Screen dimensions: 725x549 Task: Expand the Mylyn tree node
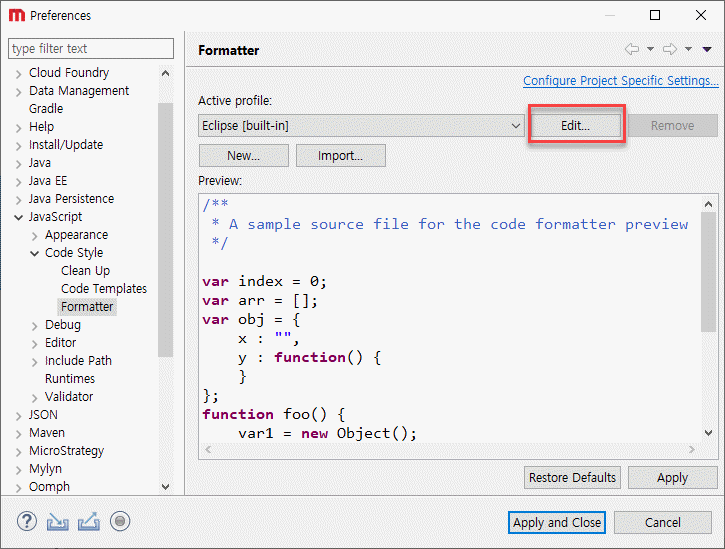(x=18, y=470)
